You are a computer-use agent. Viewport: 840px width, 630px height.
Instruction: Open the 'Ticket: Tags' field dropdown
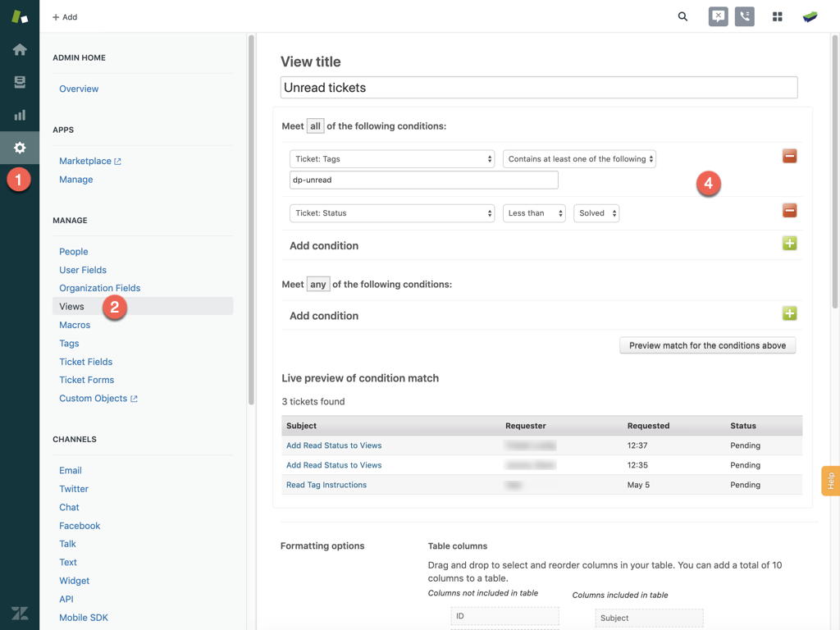click(x=392, y=159)
